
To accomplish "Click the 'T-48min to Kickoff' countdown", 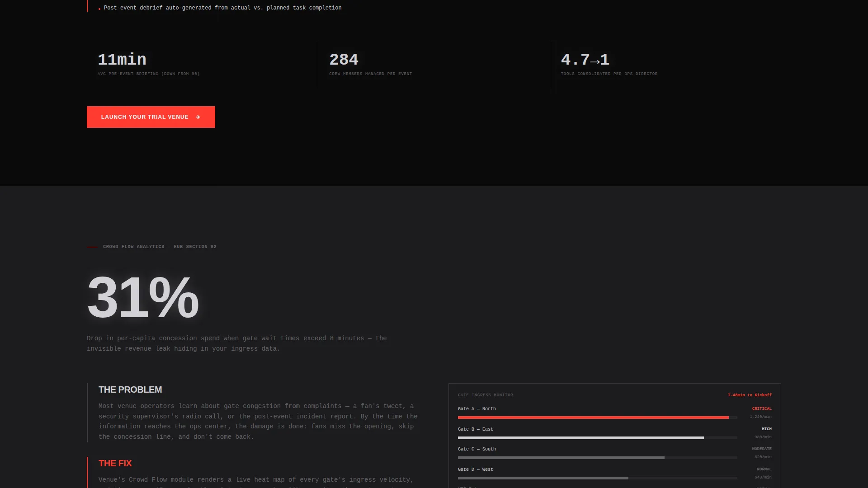I will (x=750, y=395).
